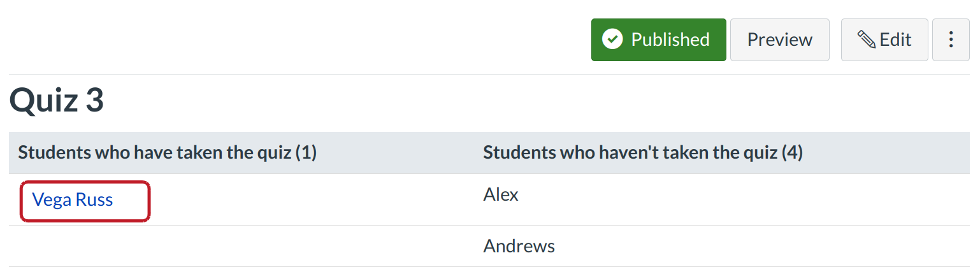The width and height of the screenshot is (980, 274).
Task: Open the three-dot more options menu
Action: click(x=951, y=40)
